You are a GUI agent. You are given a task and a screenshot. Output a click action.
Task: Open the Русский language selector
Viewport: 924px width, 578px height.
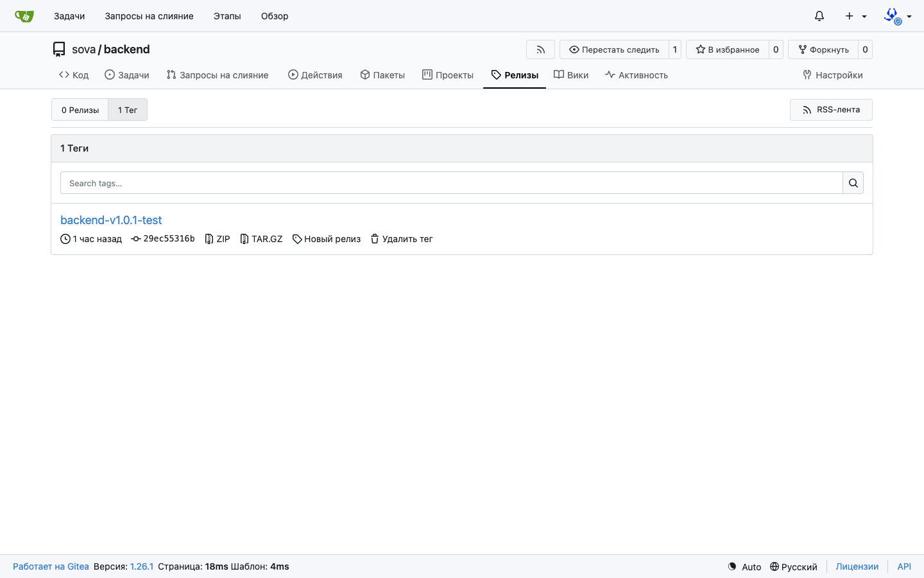793,566
